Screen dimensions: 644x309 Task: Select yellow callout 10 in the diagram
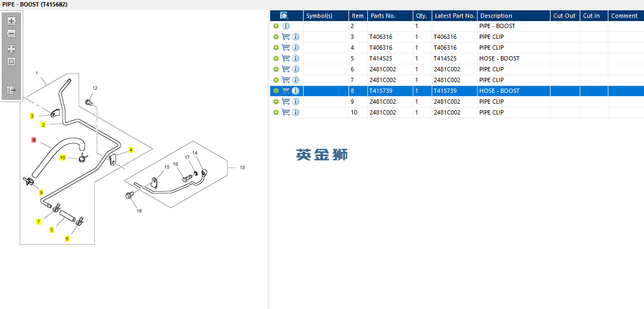pos(63,157)
